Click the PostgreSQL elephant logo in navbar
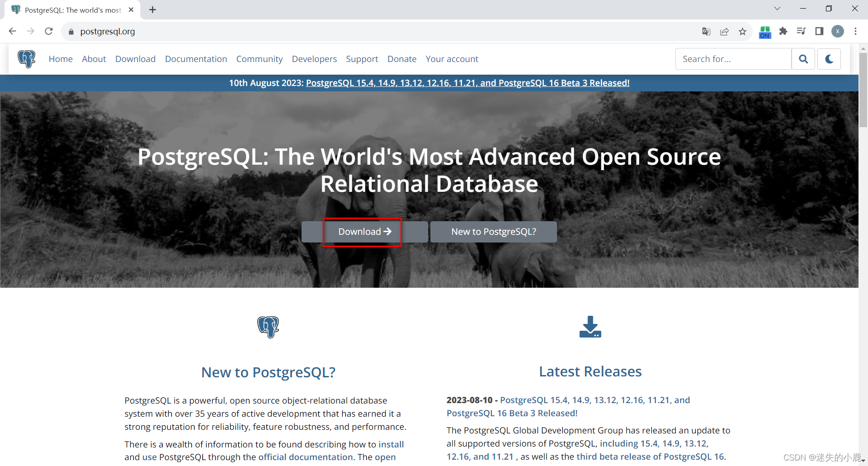Screen dimensions: 868x466 27,59
